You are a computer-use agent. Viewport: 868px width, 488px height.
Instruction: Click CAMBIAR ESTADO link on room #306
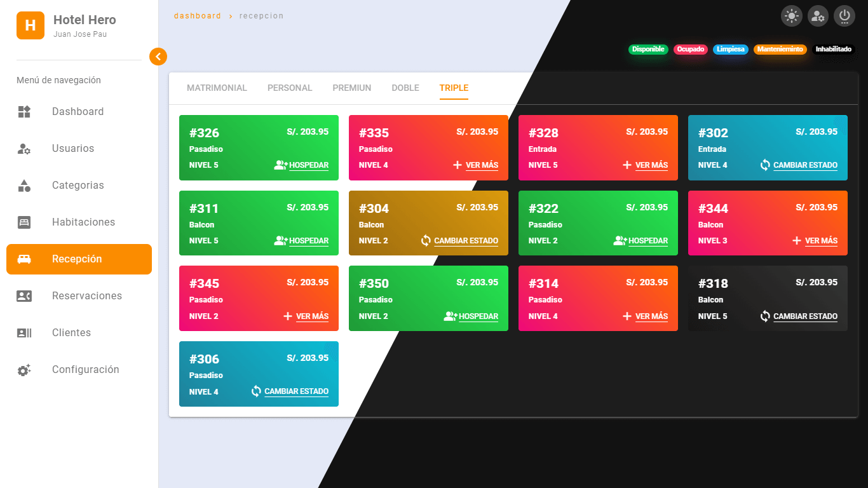pos(296,391)
